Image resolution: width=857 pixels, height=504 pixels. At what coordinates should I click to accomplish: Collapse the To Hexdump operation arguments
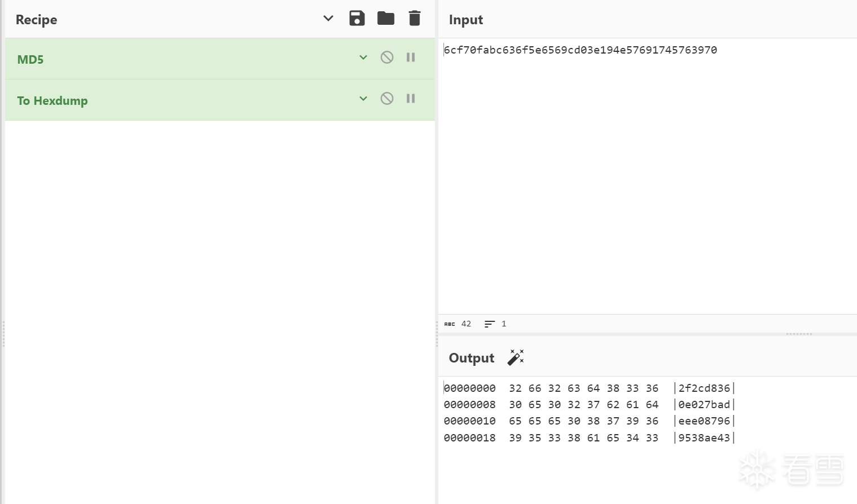(363, 99)
